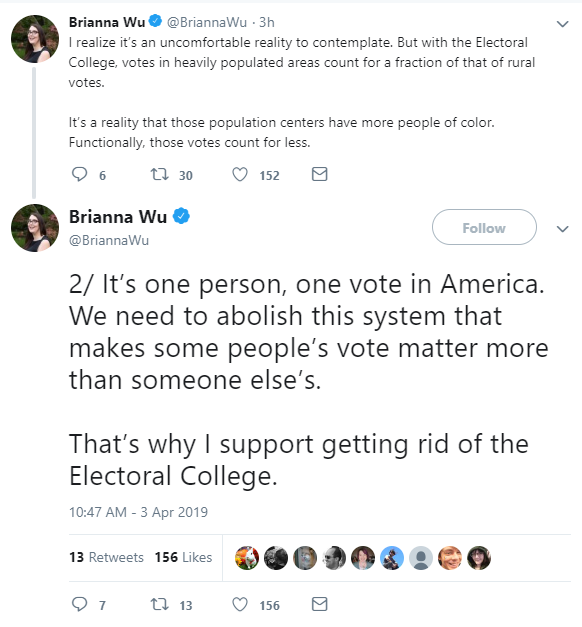Follow Brianna Wu

coord(484,227)
